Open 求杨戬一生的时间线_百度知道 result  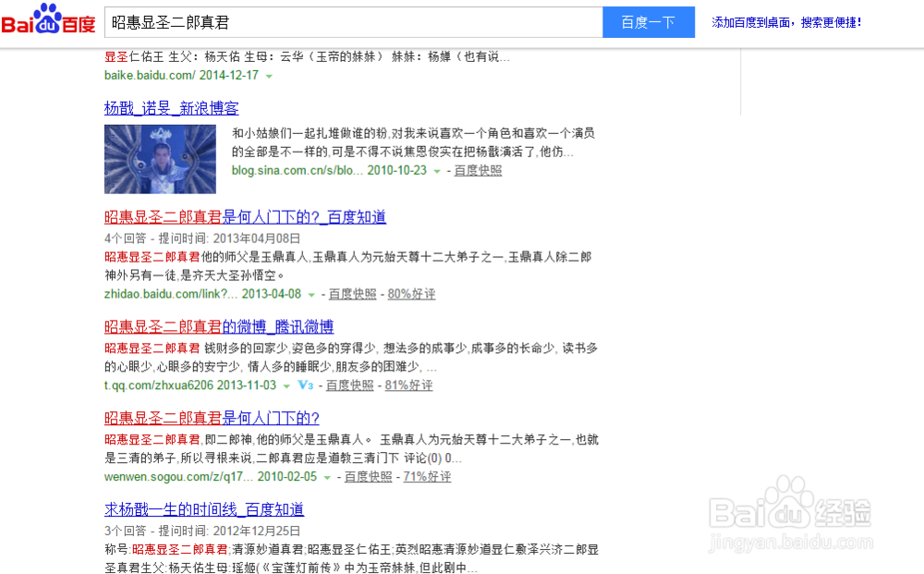[x=204, y=509]
